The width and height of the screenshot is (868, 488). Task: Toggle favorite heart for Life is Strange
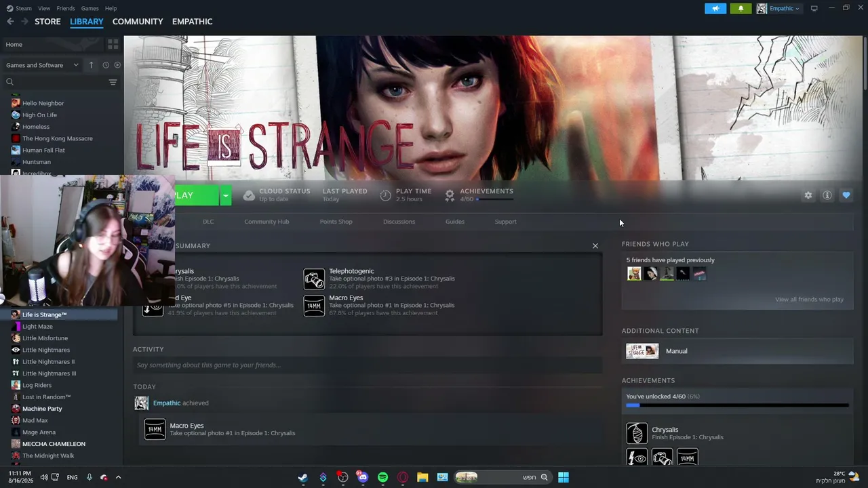(x=846, y=195)
